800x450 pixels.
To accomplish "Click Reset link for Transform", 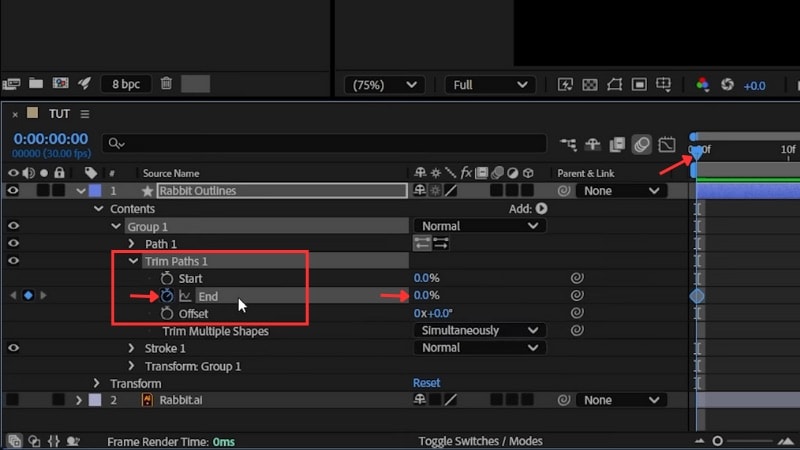I will pyautogui.click(x=427, y=383).
